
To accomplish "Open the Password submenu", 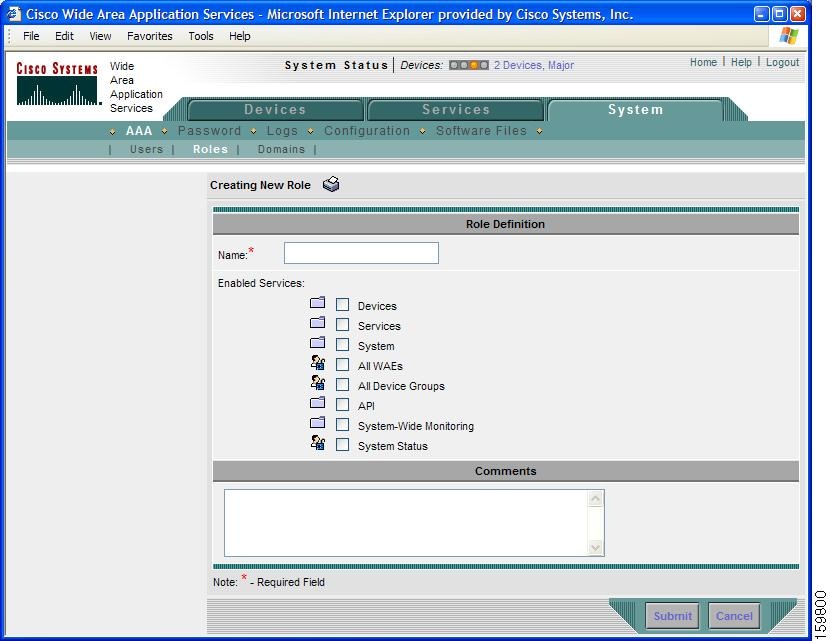I will tap(209, 131).
